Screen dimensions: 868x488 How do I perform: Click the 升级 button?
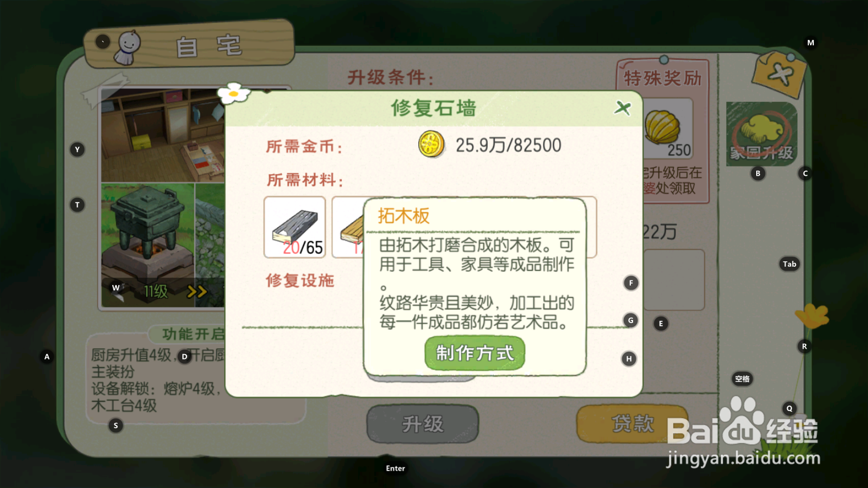(423, 423)
